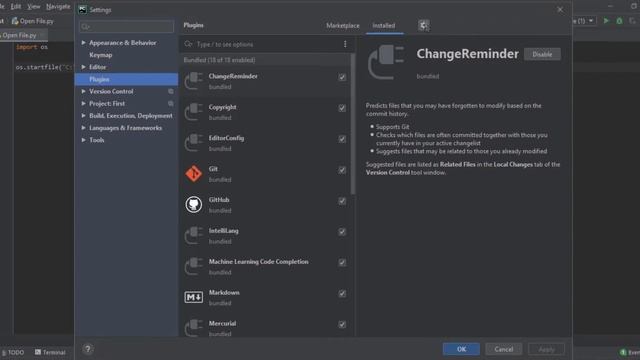Toggle the Markdown plugin checkbox
This screenshot has width=640, height=360.
point(342,293)
